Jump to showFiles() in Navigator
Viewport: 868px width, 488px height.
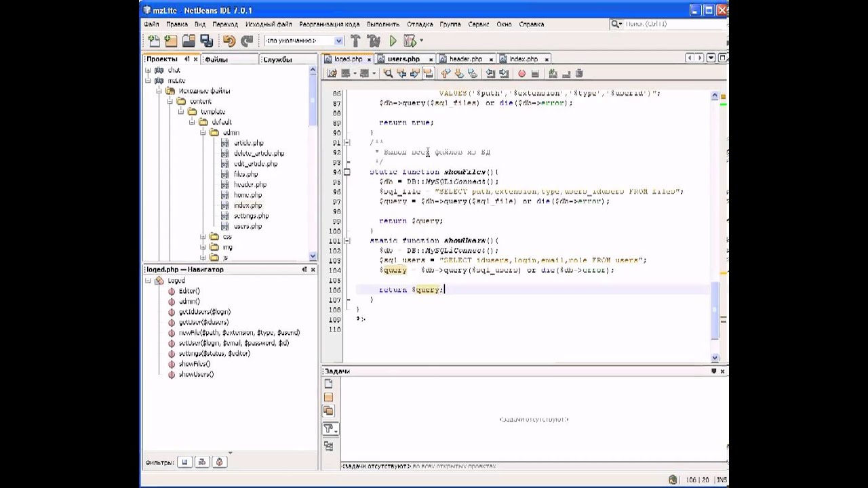pyautogui.click(x=195, y=364)
